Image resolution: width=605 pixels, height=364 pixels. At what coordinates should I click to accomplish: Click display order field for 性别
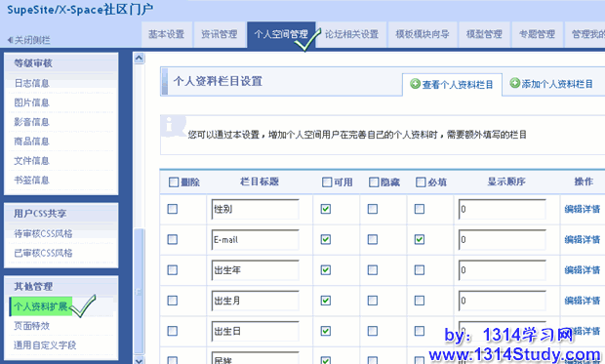503,209
